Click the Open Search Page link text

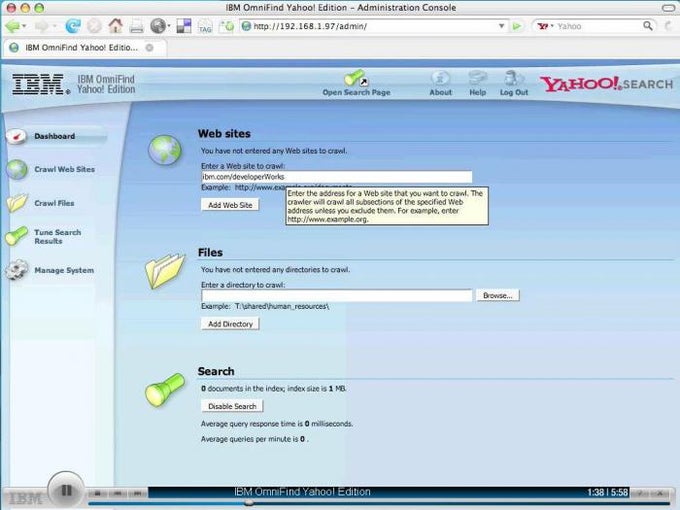click(x=356, y=92)
